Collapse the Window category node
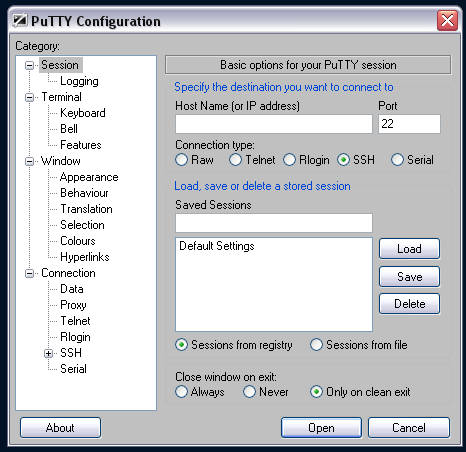The image size is (466, 452). pyautogui.click(x=30, y=161)
